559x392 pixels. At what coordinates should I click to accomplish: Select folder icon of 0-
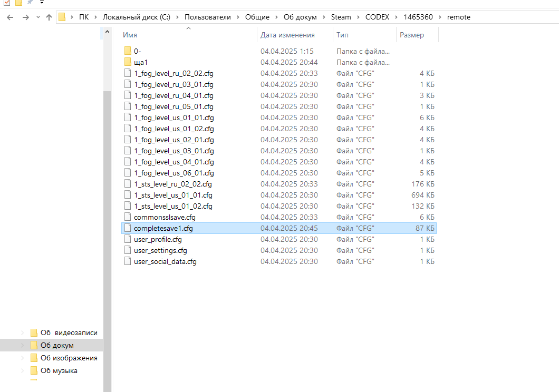[x=128, y=51]
